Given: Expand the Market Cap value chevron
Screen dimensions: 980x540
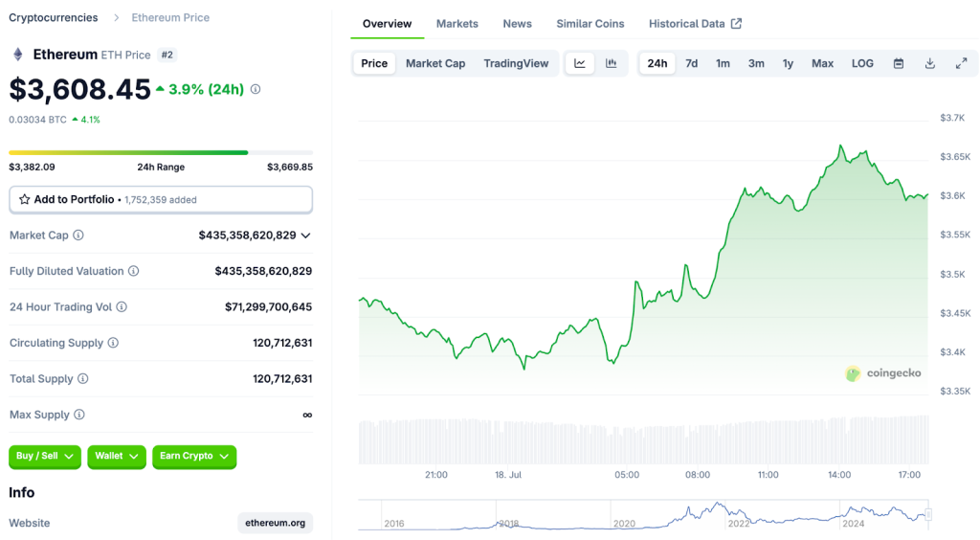Looking at the screenshot, I should tap(305, 236).
